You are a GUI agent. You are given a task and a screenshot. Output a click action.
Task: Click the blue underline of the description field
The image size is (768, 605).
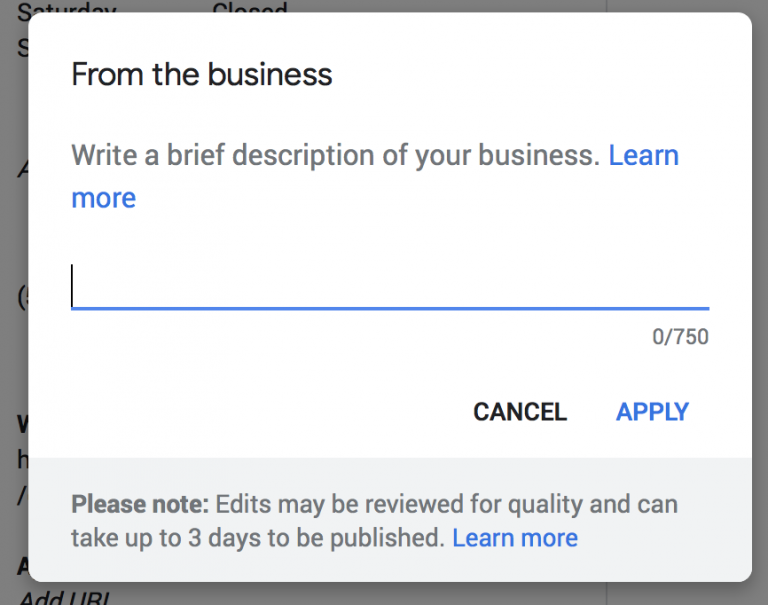tap(390, 308)
